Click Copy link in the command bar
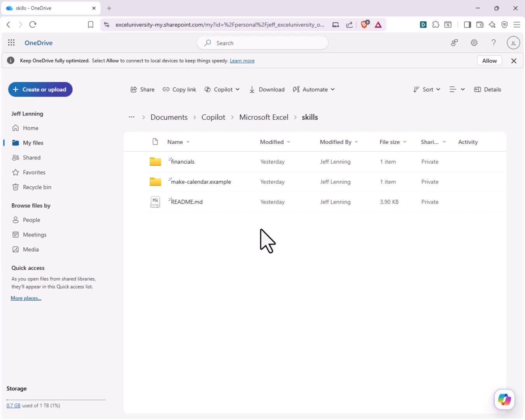525x420 pixels. pos(179,89)
